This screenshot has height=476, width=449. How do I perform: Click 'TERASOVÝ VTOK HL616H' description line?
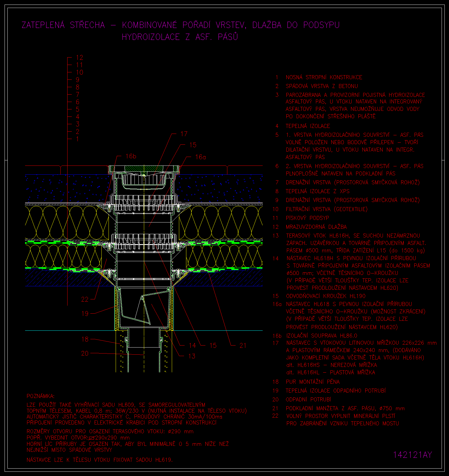click(x=353, y=236)
